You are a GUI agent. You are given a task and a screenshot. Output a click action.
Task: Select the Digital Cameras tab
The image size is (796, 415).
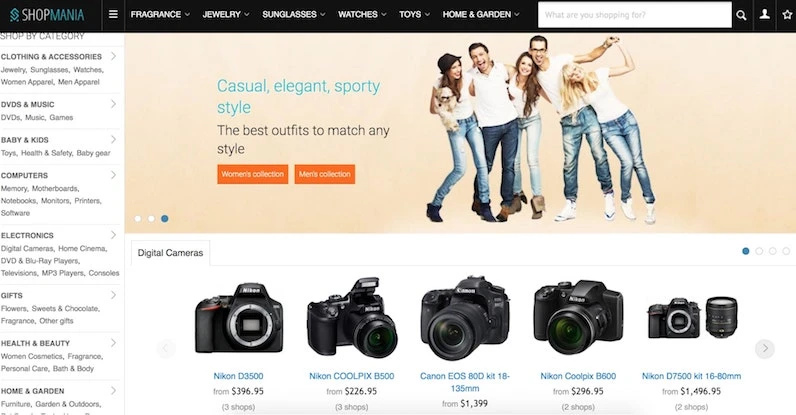pyautogui.click(x=171, y=253)
